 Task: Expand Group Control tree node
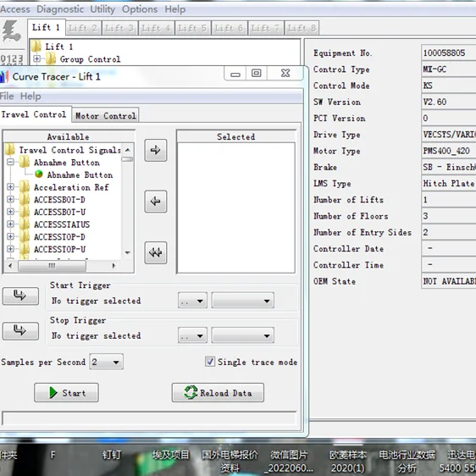point(36,58)
